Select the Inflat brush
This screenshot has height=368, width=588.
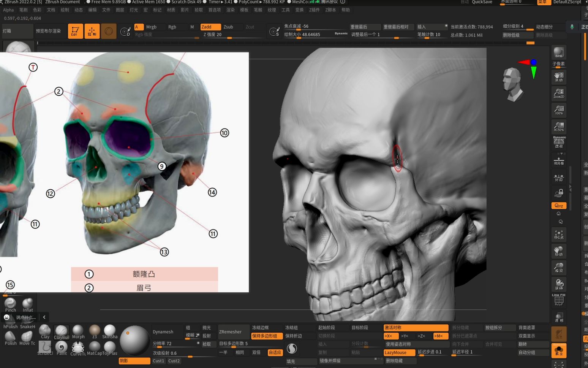coord(27,305)
